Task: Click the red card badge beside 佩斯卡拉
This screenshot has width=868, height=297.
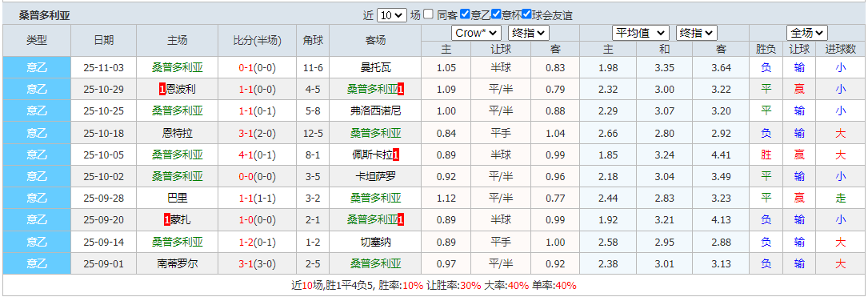Action: pos(396,155)
